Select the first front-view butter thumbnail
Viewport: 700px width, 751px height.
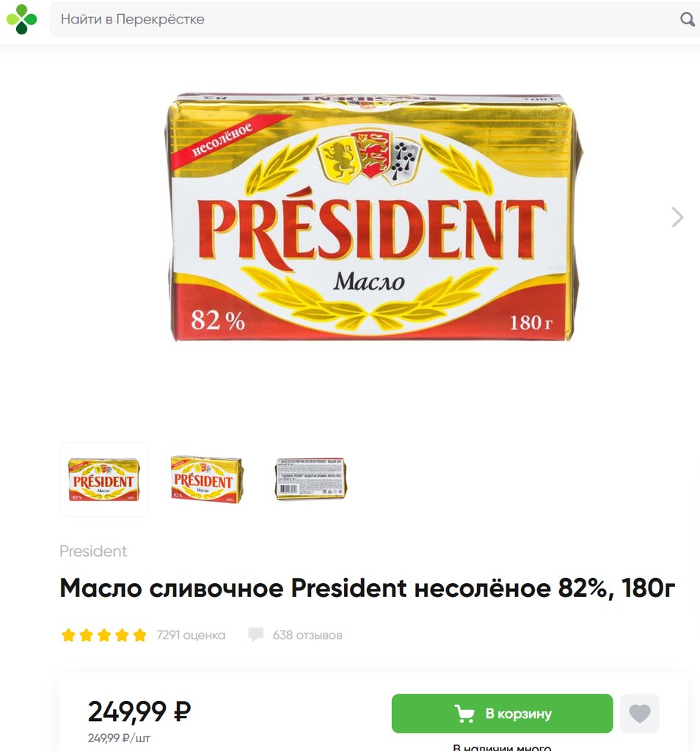coord(104,480)
